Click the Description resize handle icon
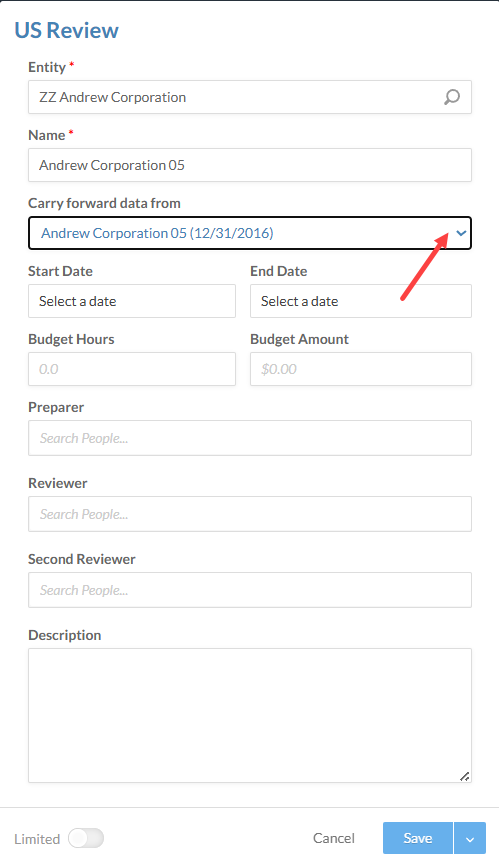499x864 pixels. 464,776
